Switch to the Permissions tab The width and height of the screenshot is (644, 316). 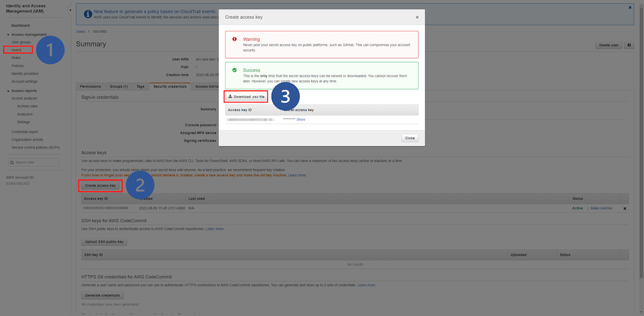[x=90, y=86]
